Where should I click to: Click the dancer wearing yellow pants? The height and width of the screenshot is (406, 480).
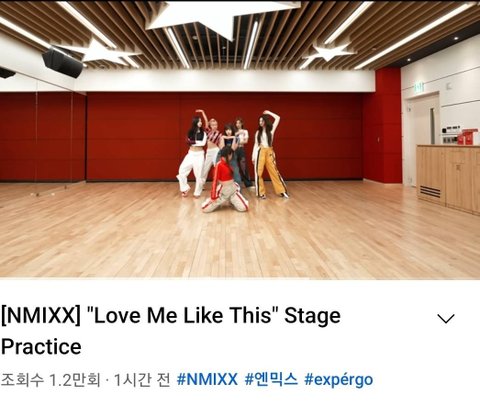click(269, 154)
